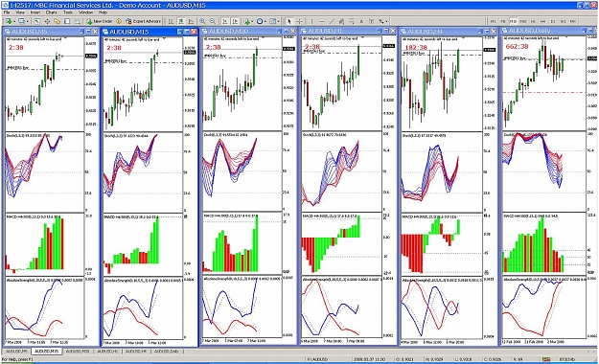Viewport: 599px width, 364px height.
Task: Open the Window menu
Action: (x=85, y=12)
